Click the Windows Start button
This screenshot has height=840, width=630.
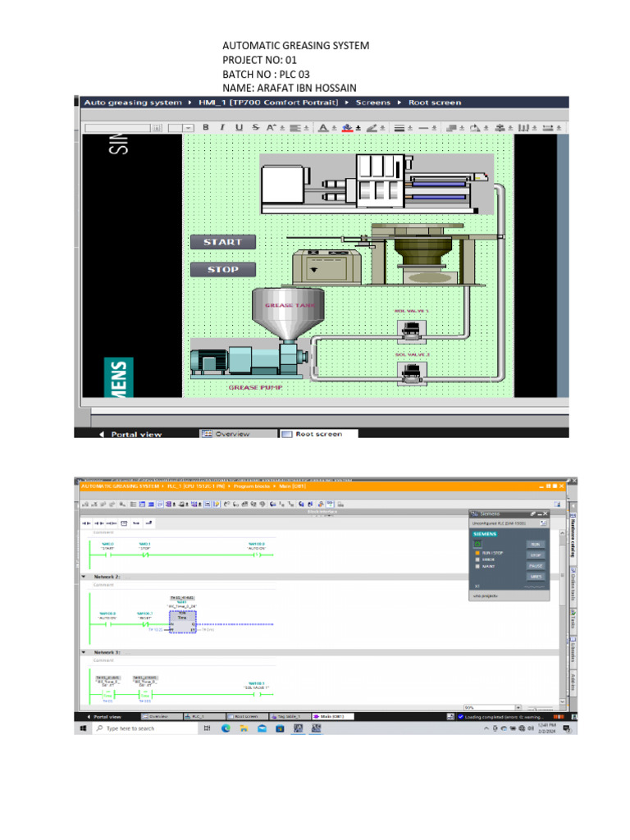pyautogui.click(x=83, y=728)
